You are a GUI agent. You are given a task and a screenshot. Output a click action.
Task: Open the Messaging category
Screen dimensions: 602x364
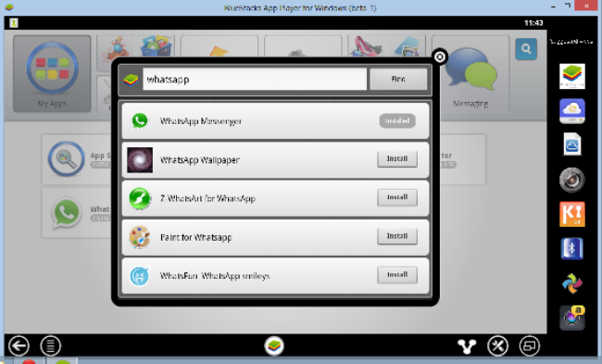pyautogui.click(x=470, y=74)
